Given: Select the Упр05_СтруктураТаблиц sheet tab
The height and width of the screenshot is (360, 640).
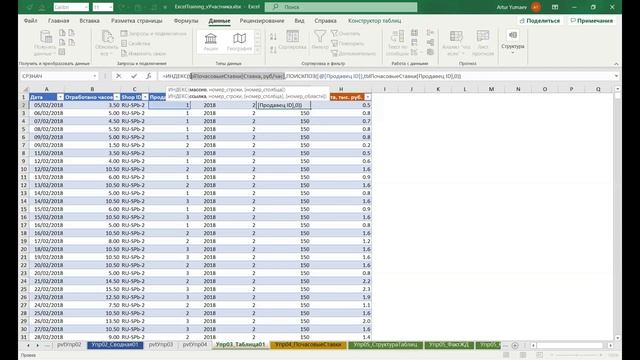Looking at the screenshot, I should 385,345.
